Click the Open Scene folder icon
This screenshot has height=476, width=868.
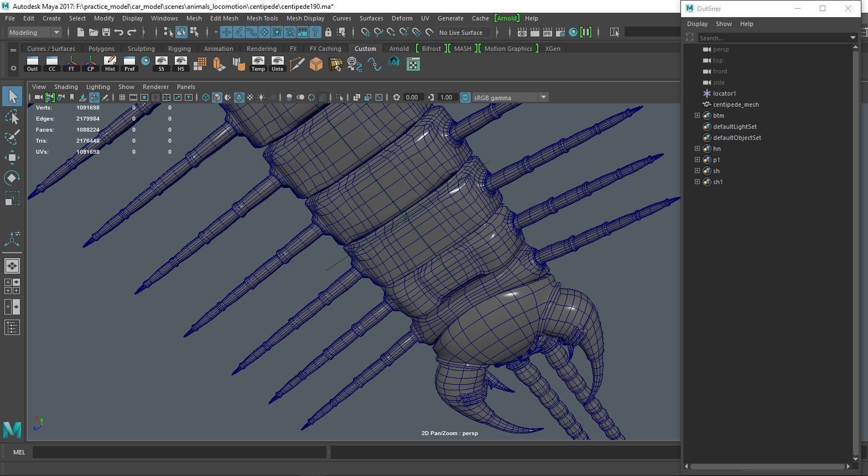[93, 32]
